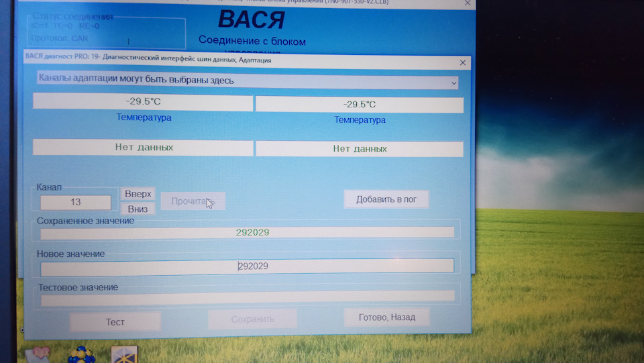644x363 pixels.
Task: Click the Вверх channel up button
Action: tap(138, 194)
